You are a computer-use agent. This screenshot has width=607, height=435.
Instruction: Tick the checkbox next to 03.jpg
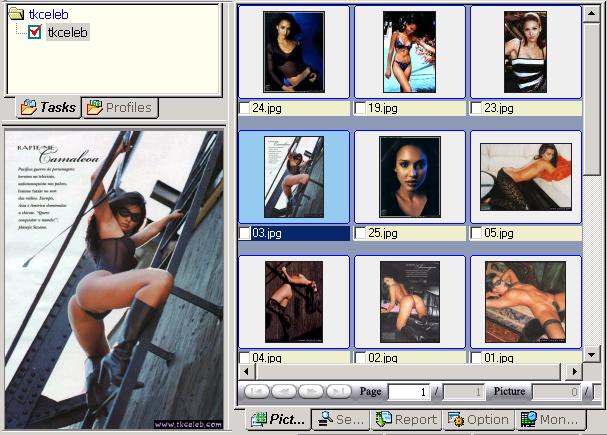coord(245,233)
